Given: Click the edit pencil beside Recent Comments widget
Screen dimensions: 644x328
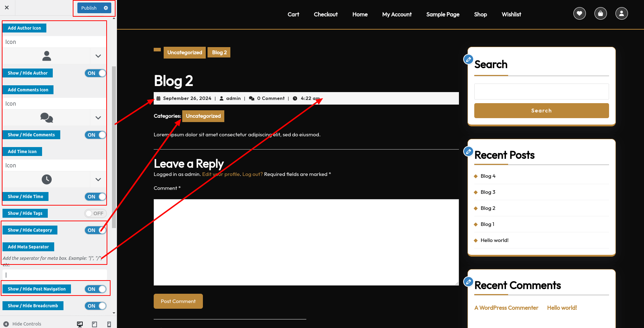Looking at the screenshot, I should click(x=468, y=282).
